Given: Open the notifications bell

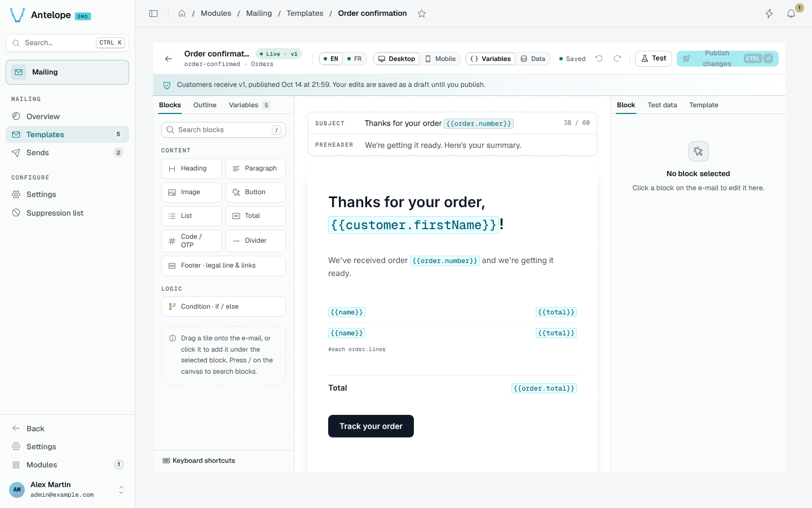Looking at the screenshot, I should coord(791,14).
